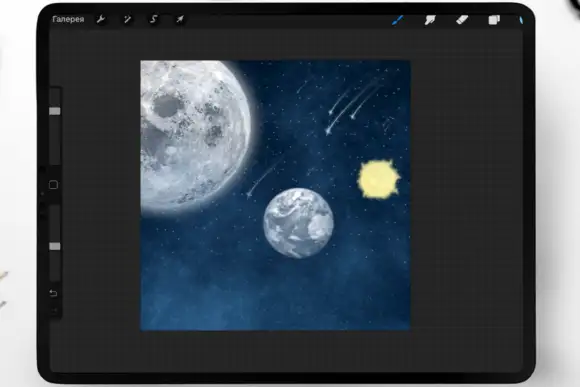The image size is (580, 387).
Task: Open the Adjustments magic wand menu
Action: coord(127,19)
